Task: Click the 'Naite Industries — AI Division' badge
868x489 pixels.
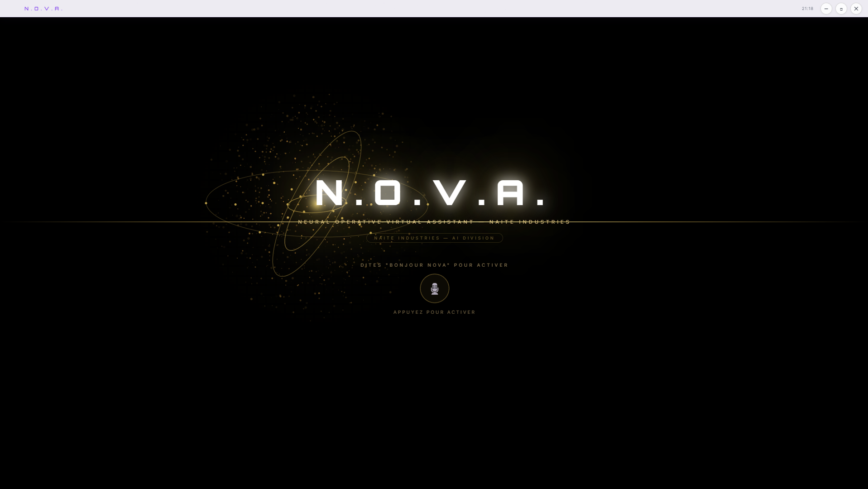Action: coord(434,238)
